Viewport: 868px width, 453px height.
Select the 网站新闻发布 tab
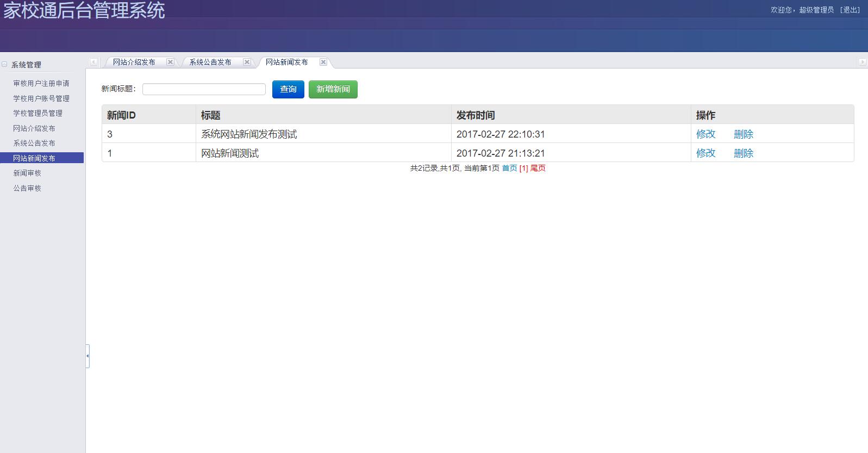pyautogui.click(x=287, y=62)
